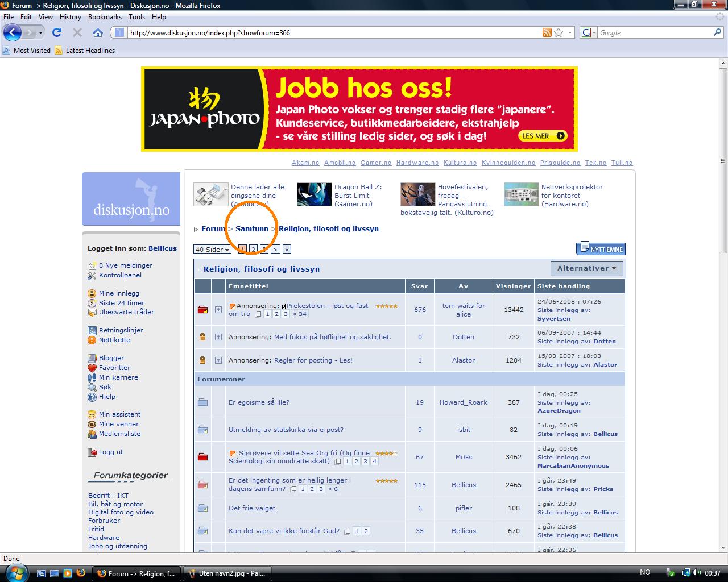
Task: Open Det frie valget thread
Action: (252, 508)
